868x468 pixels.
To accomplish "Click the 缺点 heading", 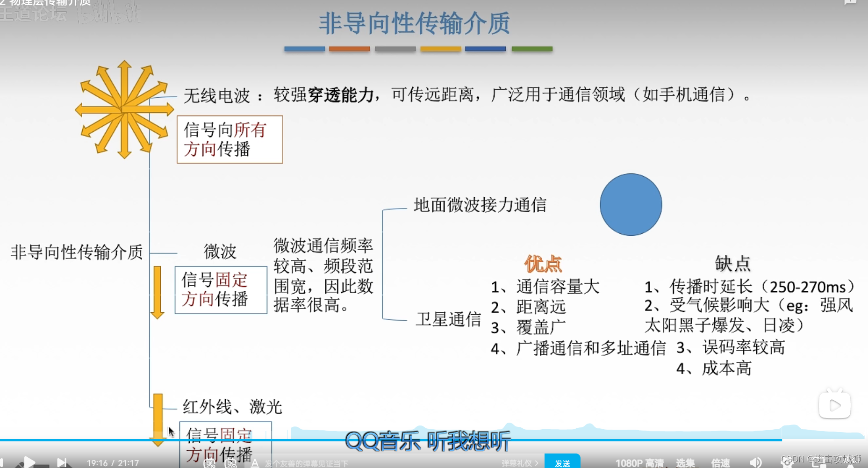I will 732,263.
